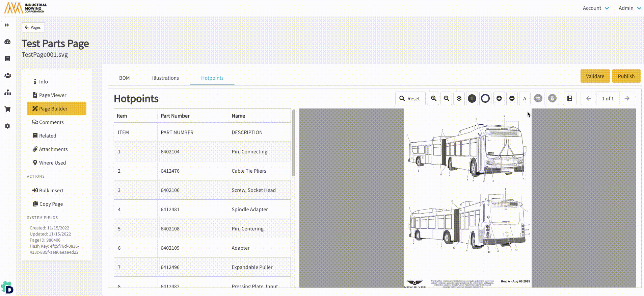This screenshot has width=644, height=296.
Task: Click the zoom in magnifier icon
Action: coord(434,98)
